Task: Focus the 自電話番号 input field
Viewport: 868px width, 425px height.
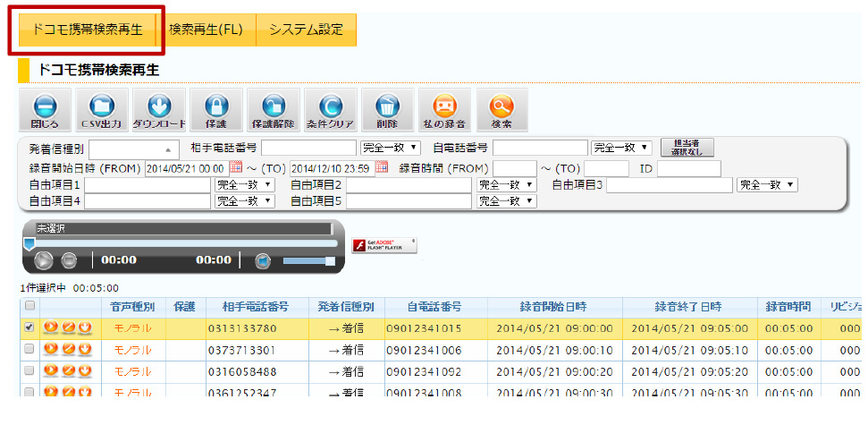Action: [540, 148]
